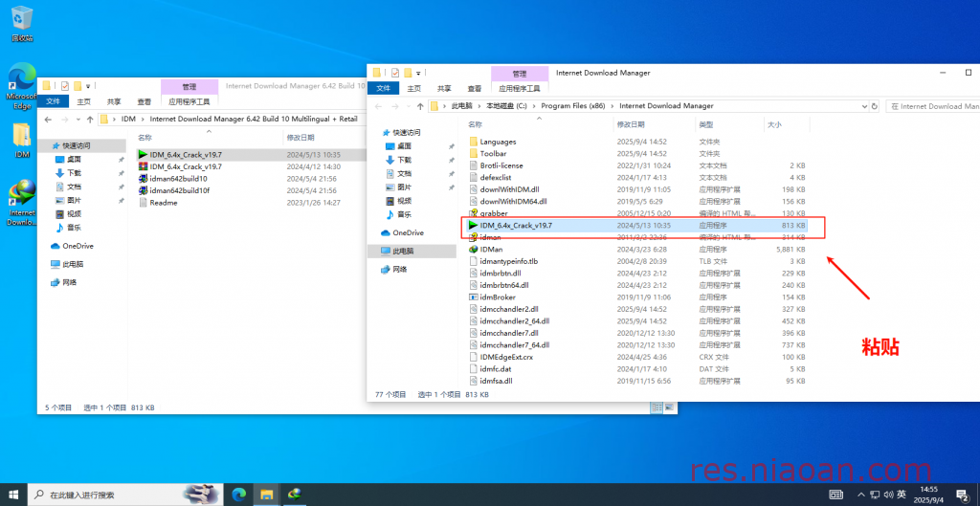Screen dimensions: 980x506
Task: Click search box in Program Files window
Action: (933, 105)
